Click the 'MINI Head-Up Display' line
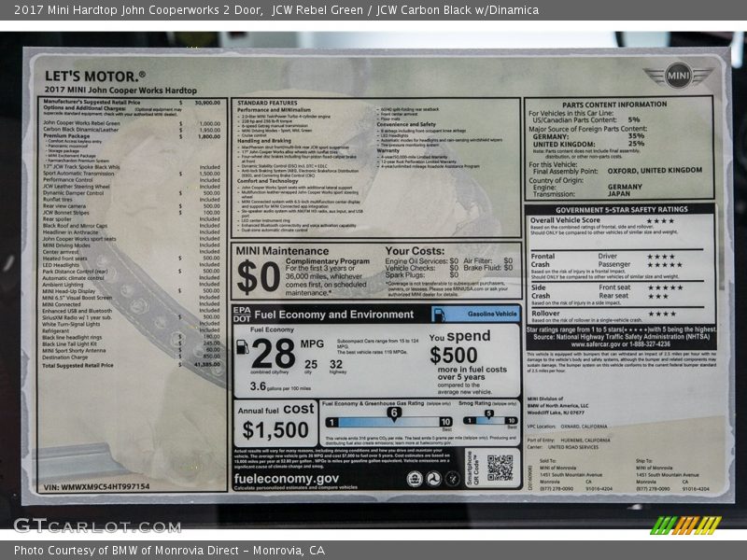This screenshot has width=747, height=560. click(132, 291)
